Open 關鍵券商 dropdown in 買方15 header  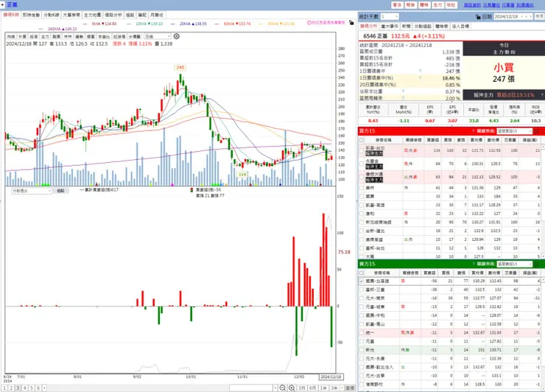tap(514, 131)
